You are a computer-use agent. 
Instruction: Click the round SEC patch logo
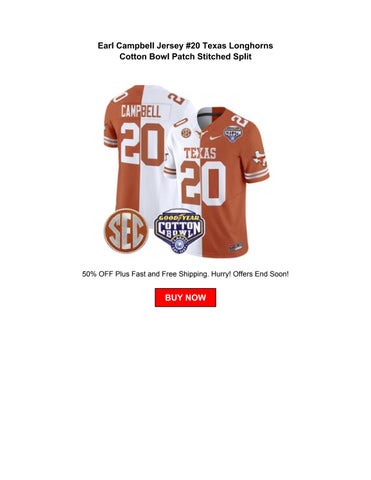coord(126,231)
